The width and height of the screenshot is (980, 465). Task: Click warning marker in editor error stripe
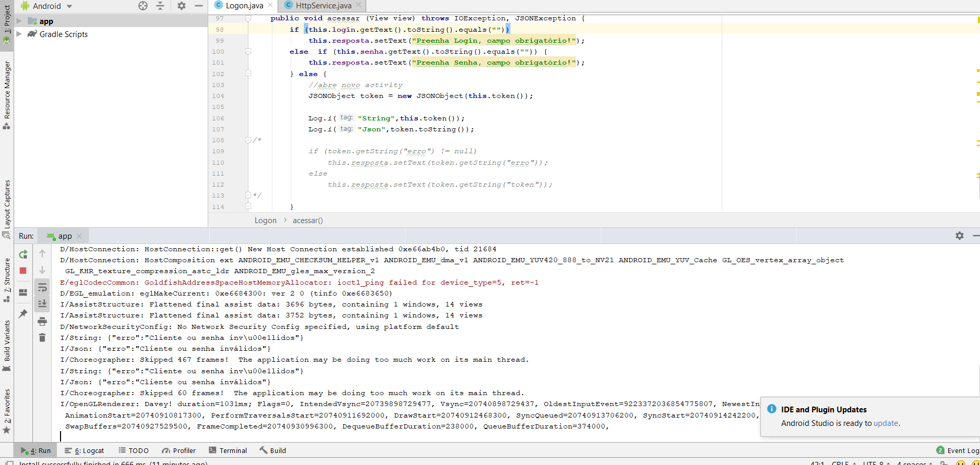(978, 20)
